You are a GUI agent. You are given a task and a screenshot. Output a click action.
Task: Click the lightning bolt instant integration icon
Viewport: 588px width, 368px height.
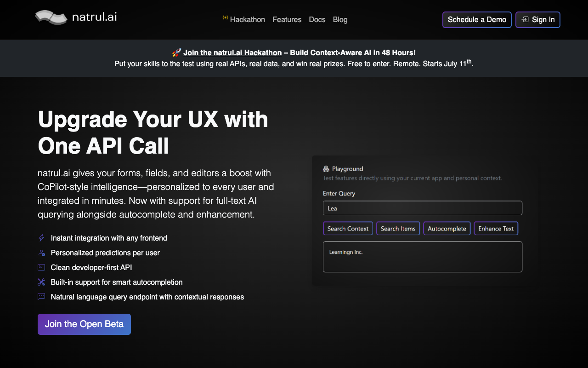click(x=41, y=238)
